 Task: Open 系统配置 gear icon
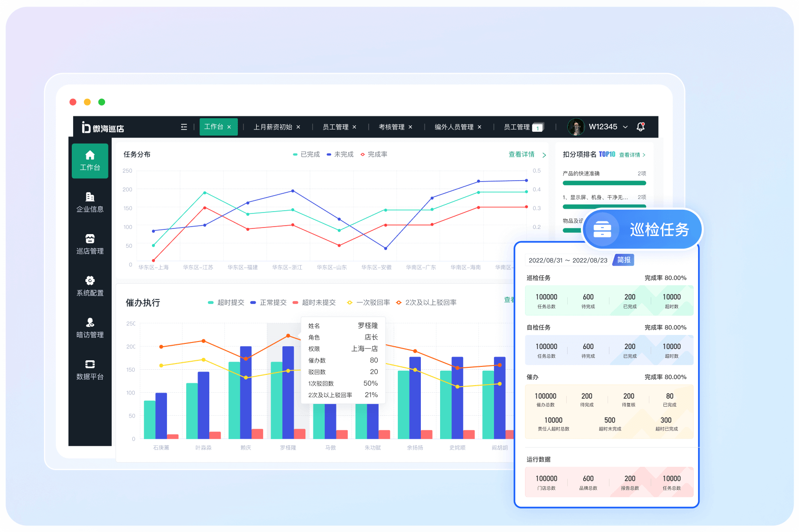coord(90,281)
